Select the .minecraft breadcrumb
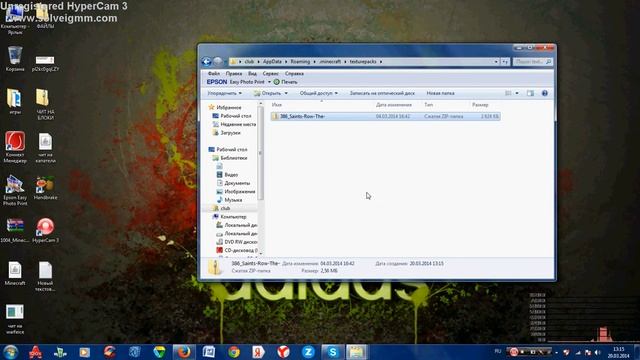640x360 pixels. [x=330, y=62]
